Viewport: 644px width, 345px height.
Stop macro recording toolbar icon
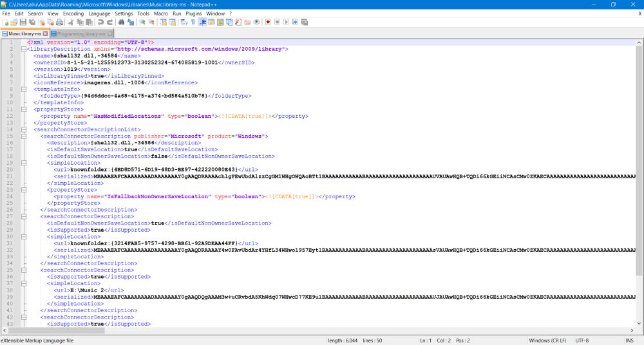(x=277, y=22)
